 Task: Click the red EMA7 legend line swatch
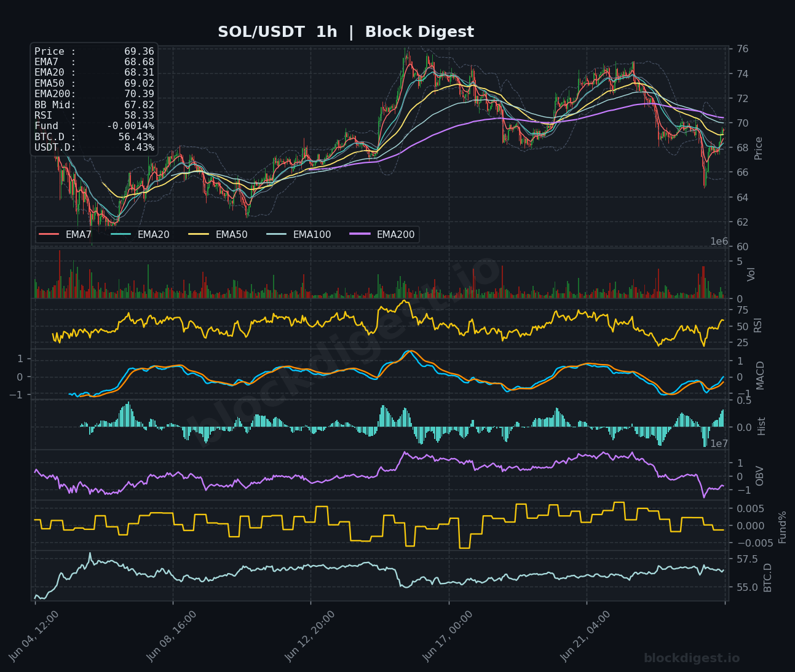pyautogui.click(x=49, y=234)
